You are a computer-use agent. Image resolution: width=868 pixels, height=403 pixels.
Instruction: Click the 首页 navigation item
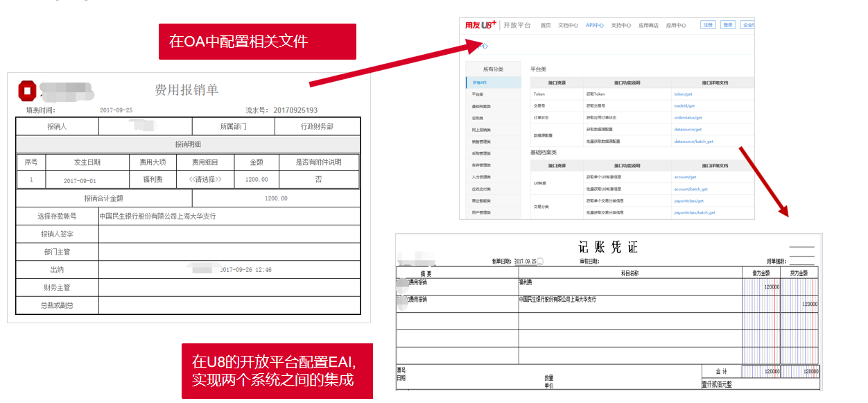[x=546, y=25]
